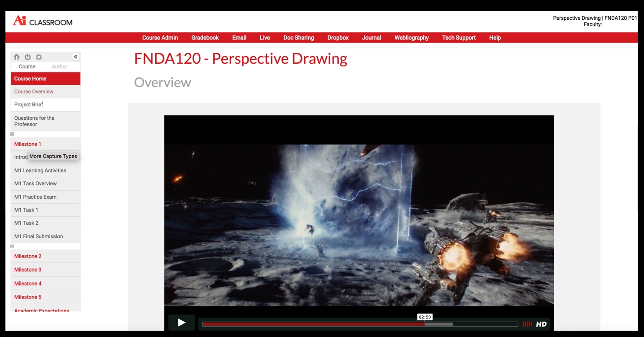Click the Overview heading text
Screen dimensions: 644x337
(162, 83)
